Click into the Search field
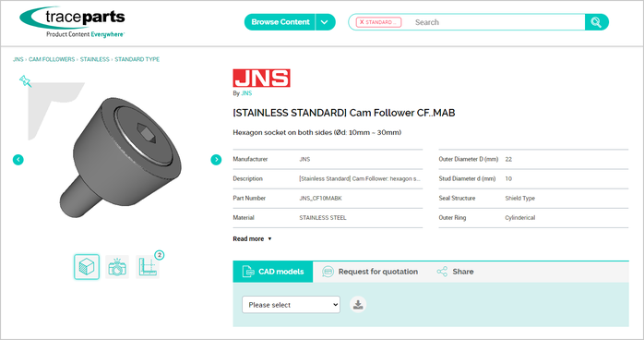The height and width of the screenshot is (340, 644). tap(497, 22)
